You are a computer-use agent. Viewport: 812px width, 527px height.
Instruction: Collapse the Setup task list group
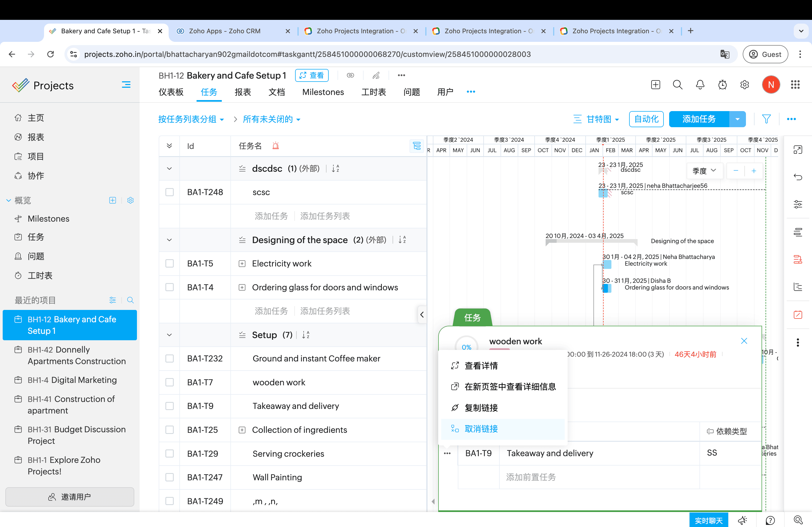point(169,335)
